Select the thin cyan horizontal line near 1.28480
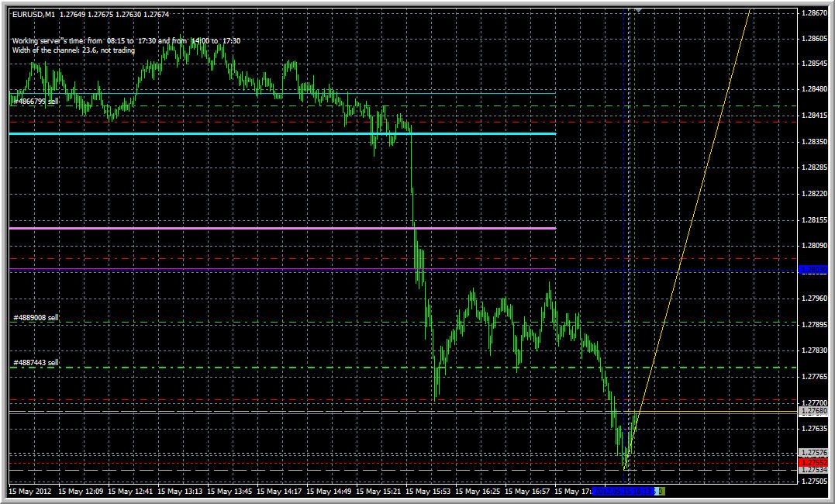 (282, 93)
